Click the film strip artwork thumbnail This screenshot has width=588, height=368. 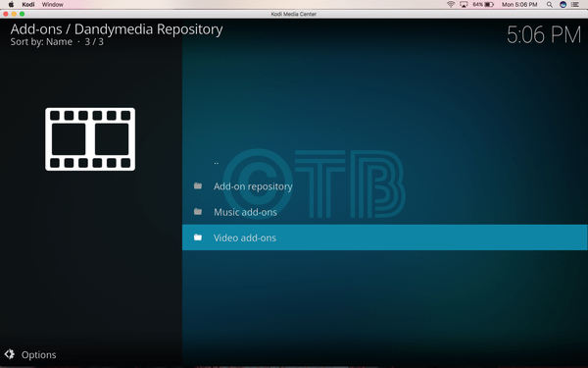pos(90,139)
